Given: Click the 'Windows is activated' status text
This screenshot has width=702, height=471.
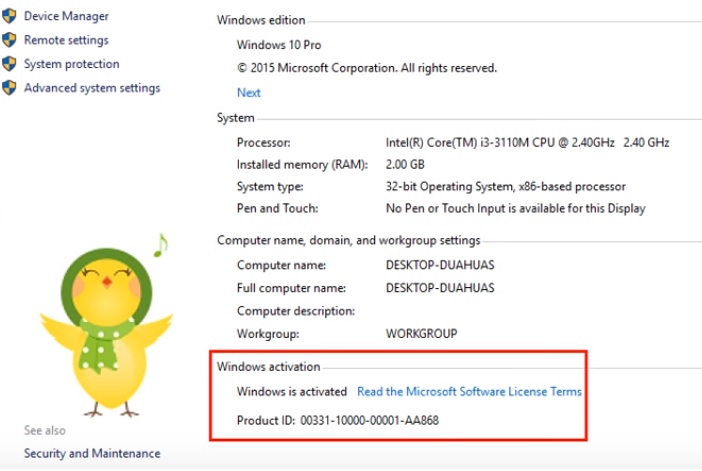Looking at the screenshot, I should [x=292, y=392].
